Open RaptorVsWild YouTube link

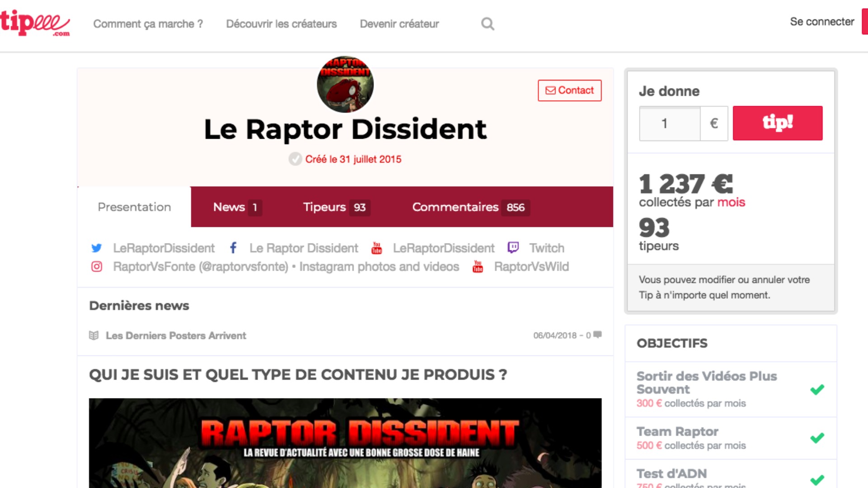(531, 267)
